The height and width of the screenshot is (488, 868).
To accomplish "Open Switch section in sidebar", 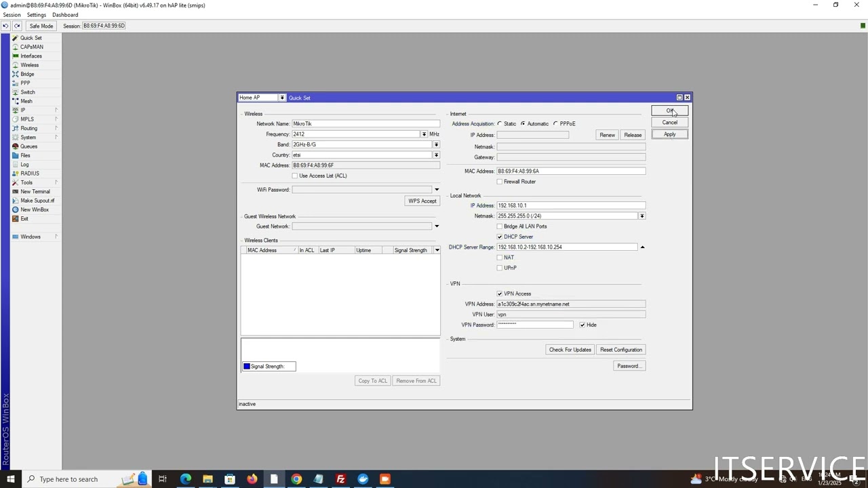I will click(x=27, y=92).
